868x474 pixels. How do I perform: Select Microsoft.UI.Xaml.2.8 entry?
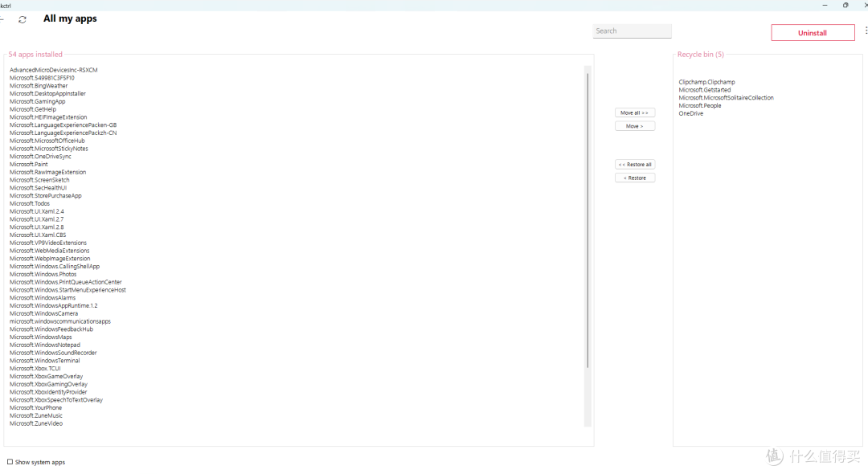[x=36, y=227]
